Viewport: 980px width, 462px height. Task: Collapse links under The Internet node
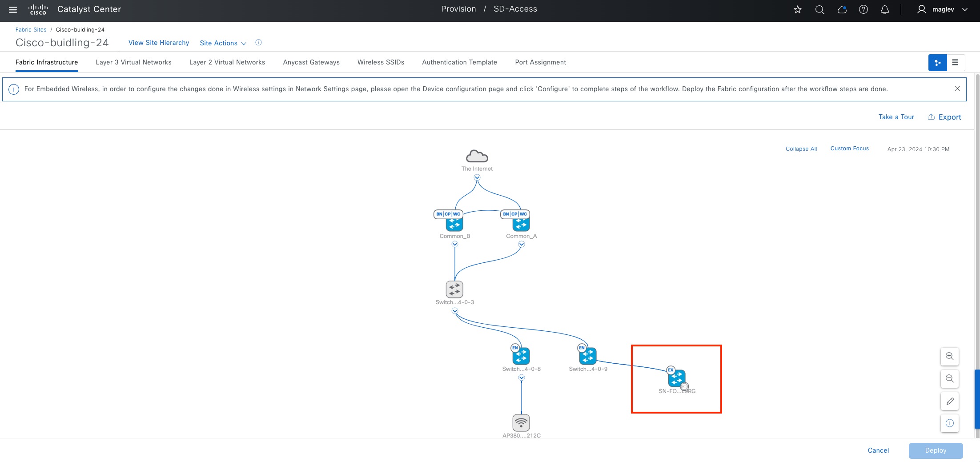click(477, 177)
